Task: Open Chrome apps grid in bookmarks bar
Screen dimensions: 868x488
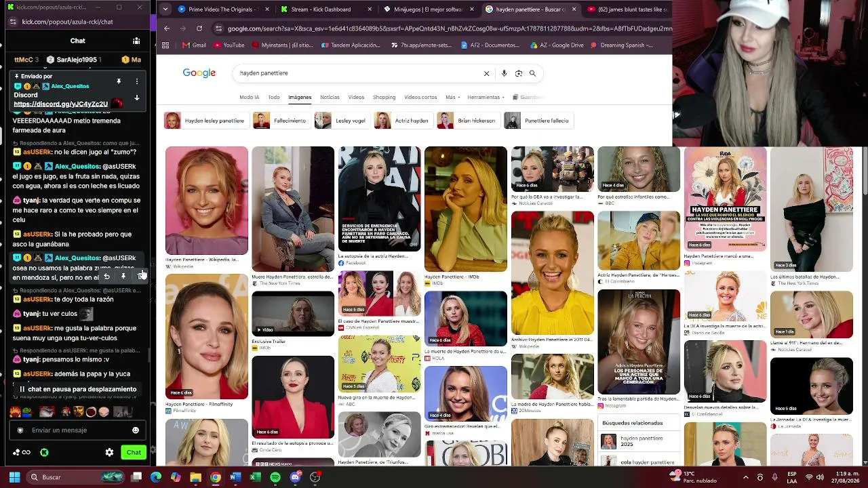Action: 165,45
